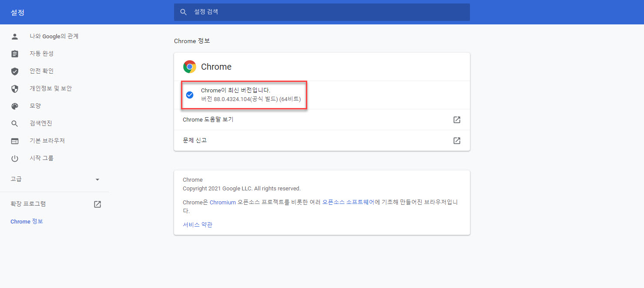
Task: Click the Chrome logo in the info card
Action: pos(190,67)
